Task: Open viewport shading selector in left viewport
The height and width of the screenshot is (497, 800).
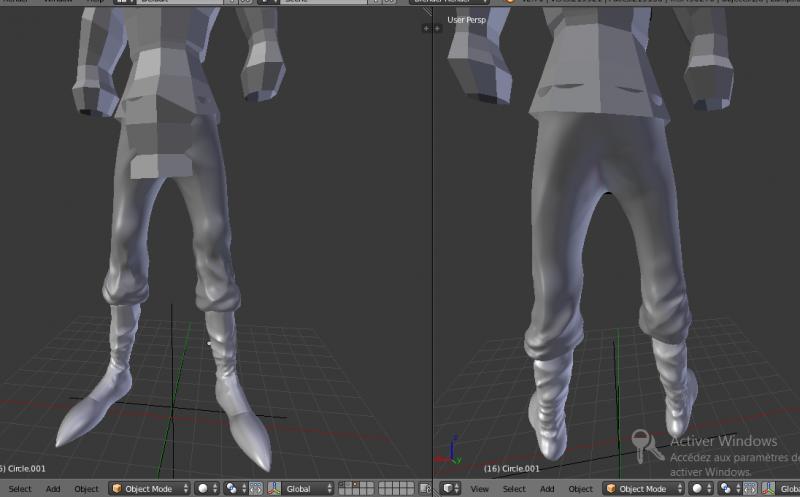Action: [207, 489]
